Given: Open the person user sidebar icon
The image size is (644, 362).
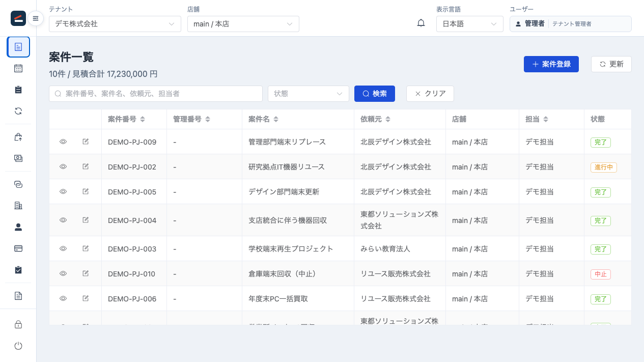Looking at the screenshot, I should 18,227.
